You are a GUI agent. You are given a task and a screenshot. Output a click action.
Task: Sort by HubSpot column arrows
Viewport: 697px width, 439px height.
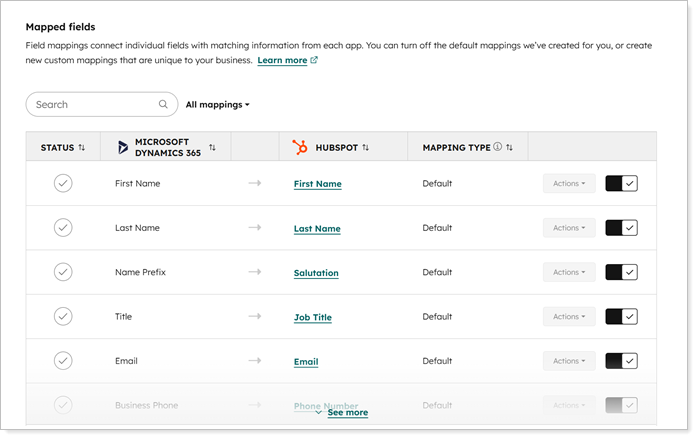[x=365, y=147]
